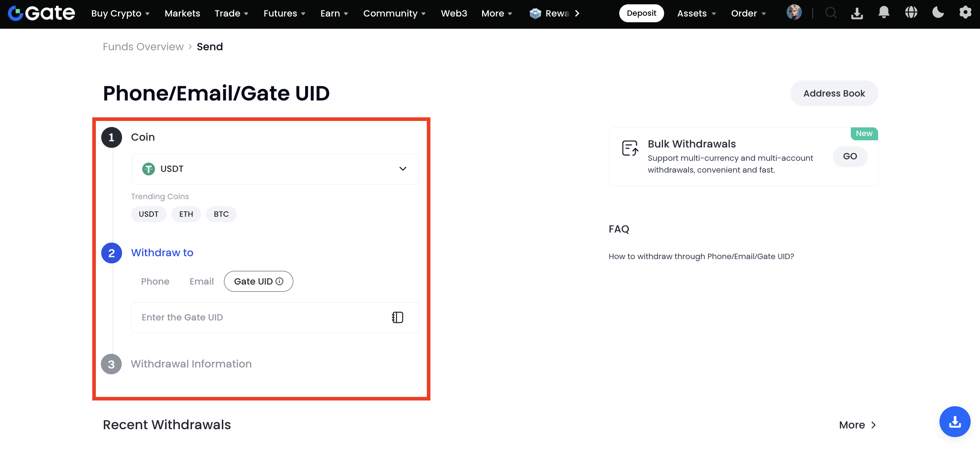Open the app download icon in header
The image size is (980, 450).
pos(857,13)
